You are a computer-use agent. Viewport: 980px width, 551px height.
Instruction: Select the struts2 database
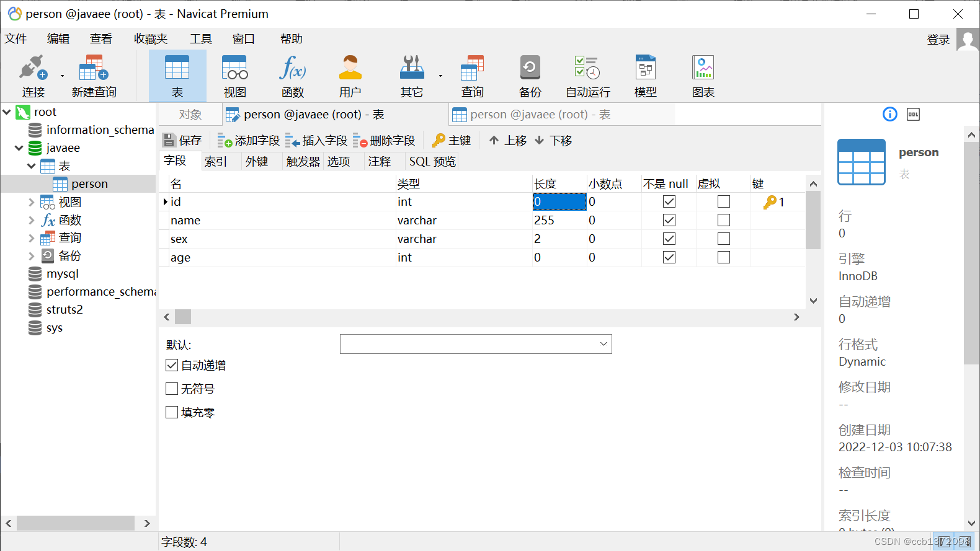click(65, 310)
